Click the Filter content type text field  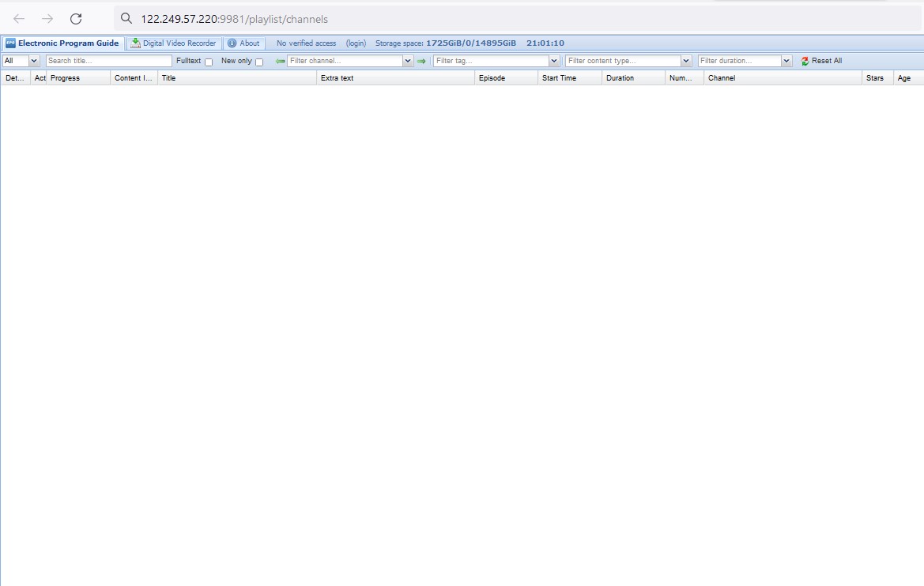(x=624, y=61)
